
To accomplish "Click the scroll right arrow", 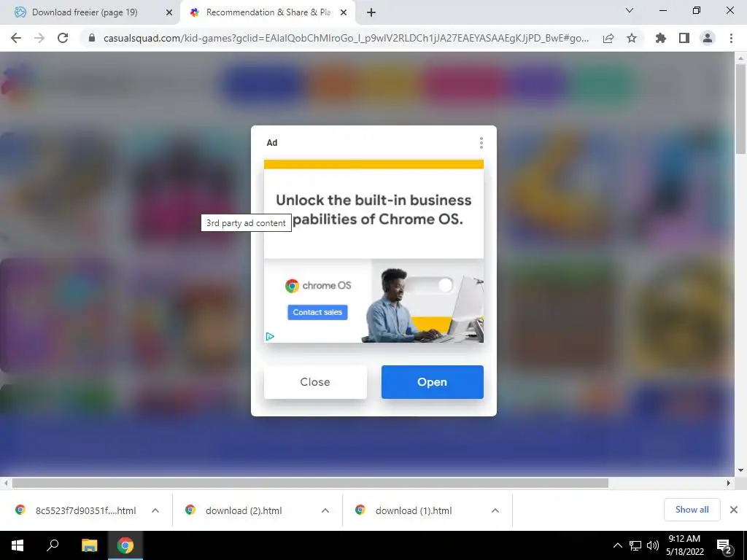I will point(729,483).
